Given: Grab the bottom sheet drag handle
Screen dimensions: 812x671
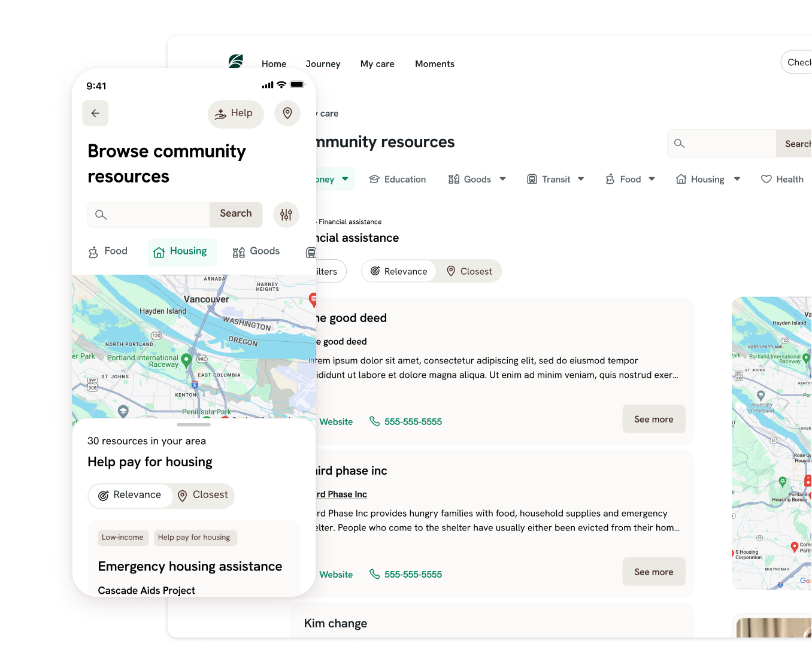Looking at the screenshot, I should coord(193,425).
